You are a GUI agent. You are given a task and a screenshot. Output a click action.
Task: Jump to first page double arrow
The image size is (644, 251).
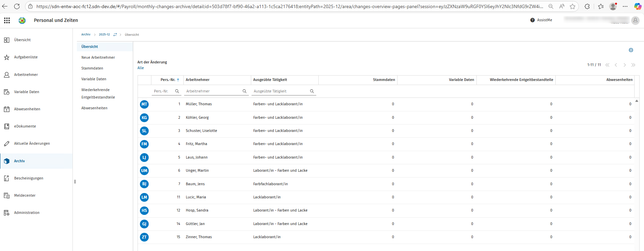[x=607, y=65]
